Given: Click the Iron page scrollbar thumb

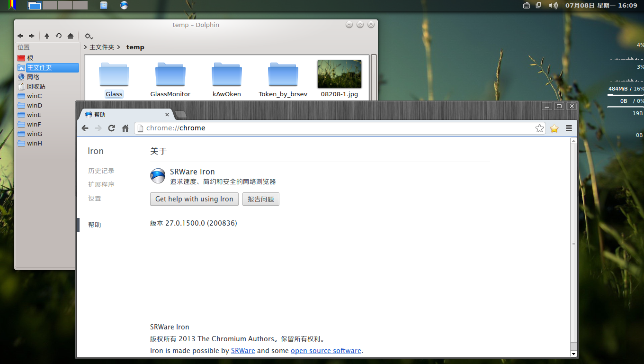Looking at the screenshot, I should click(573, 243).
